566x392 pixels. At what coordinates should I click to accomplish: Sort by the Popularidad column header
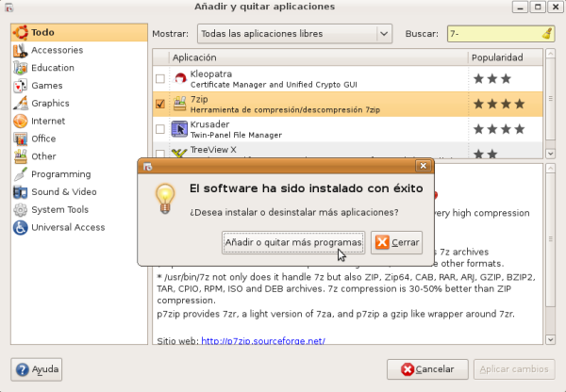coord(506,57)
